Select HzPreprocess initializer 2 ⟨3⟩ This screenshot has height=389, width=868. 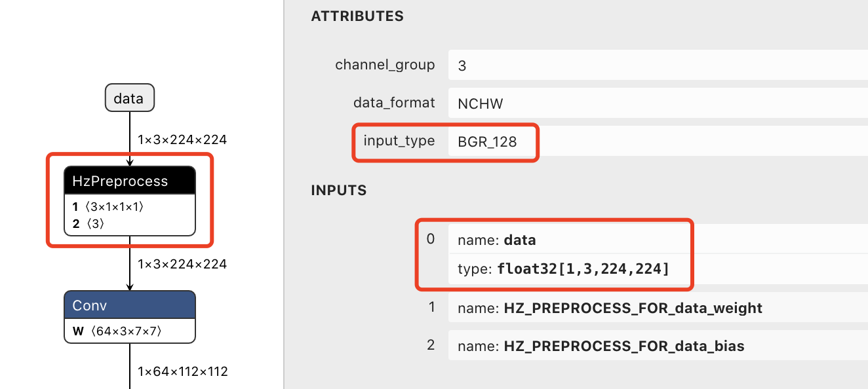click(x=89, y=224)
